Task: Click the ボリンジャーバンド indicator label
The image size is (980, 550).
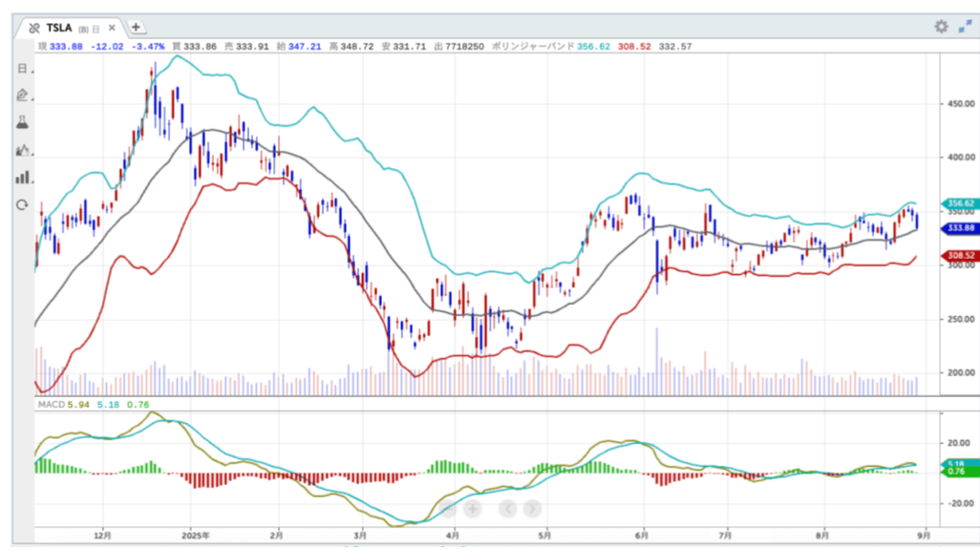Action: tap(530, 46)
